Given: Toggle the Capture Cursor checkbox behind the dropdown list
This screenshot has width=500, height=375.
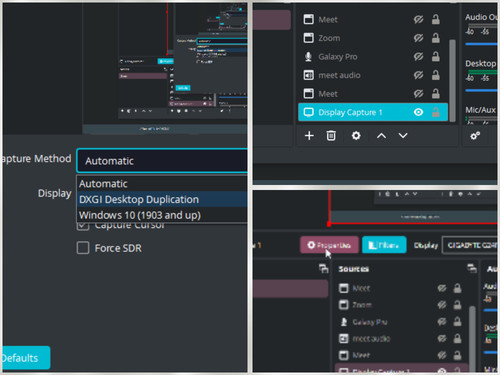Looking at the screenshot, I should (x=83, y=226).
